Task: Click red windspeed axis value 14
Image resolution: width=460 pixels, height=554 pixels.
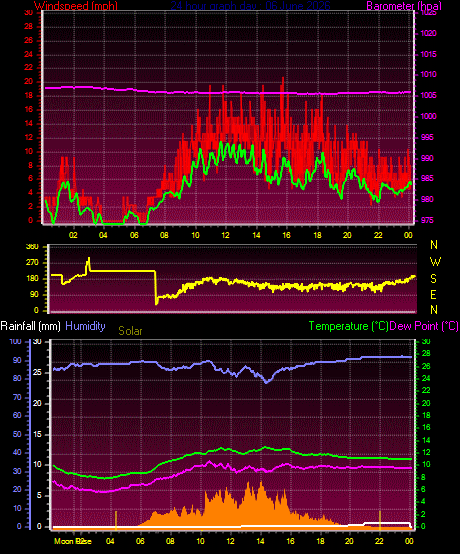Action: [28, 123]
